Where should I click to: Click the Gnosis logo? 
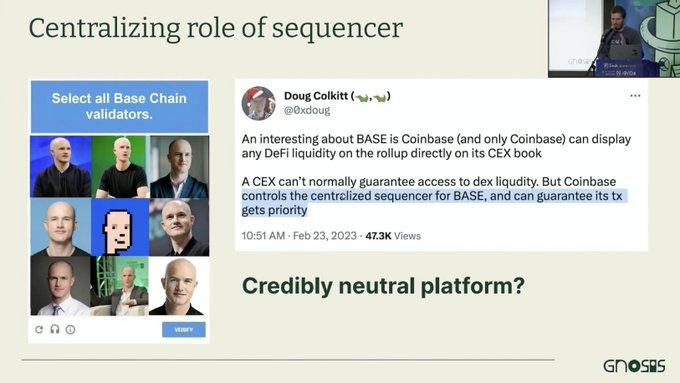click(x=634, y=366)
